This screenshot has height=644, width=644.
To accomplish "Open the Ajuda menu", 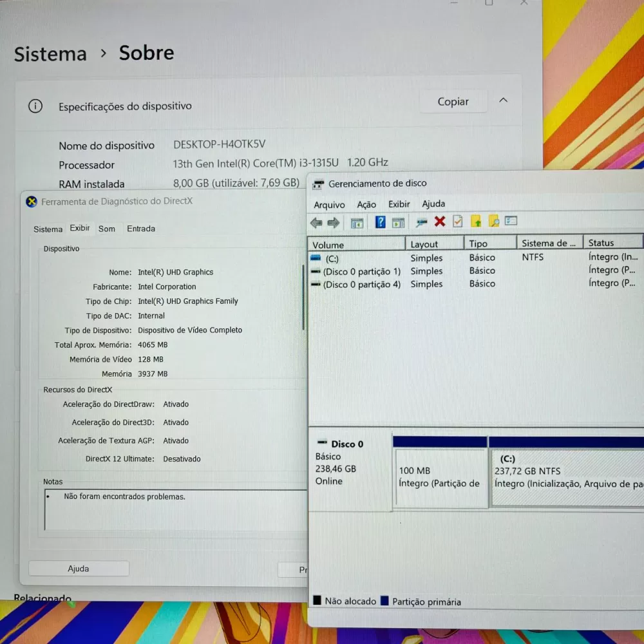I will tap(433, 204).
